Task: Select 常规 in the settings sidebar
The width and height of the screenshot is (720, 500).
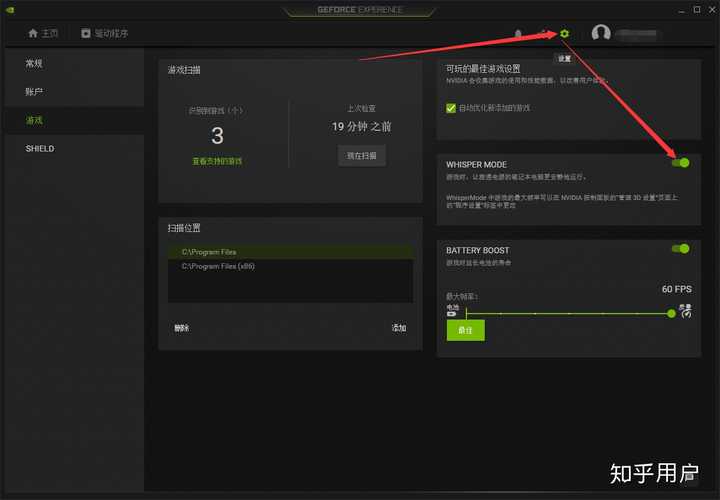Action: click(74, 63)
